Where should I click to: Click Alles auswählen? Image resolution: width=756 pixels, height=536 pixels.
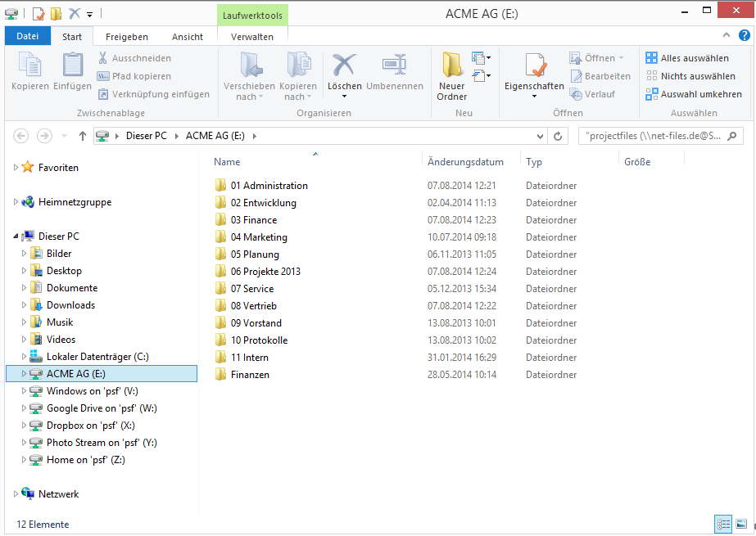687,58
